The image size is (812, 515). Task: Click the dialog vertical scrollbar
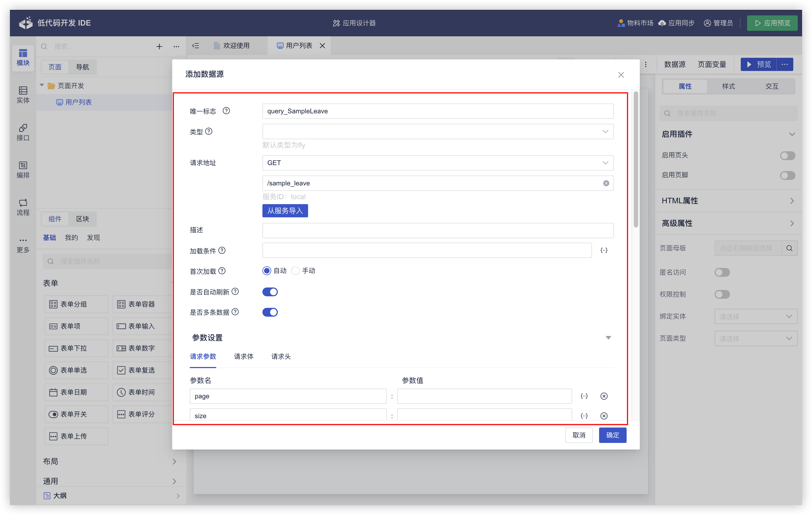(x=636, y=160)
